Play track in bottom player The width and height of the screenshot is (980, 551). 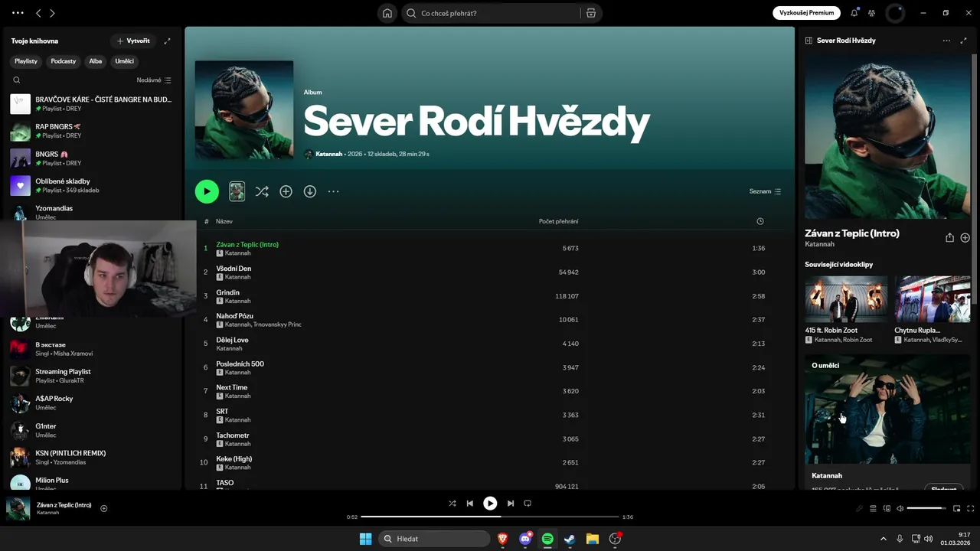pos(490,504)
